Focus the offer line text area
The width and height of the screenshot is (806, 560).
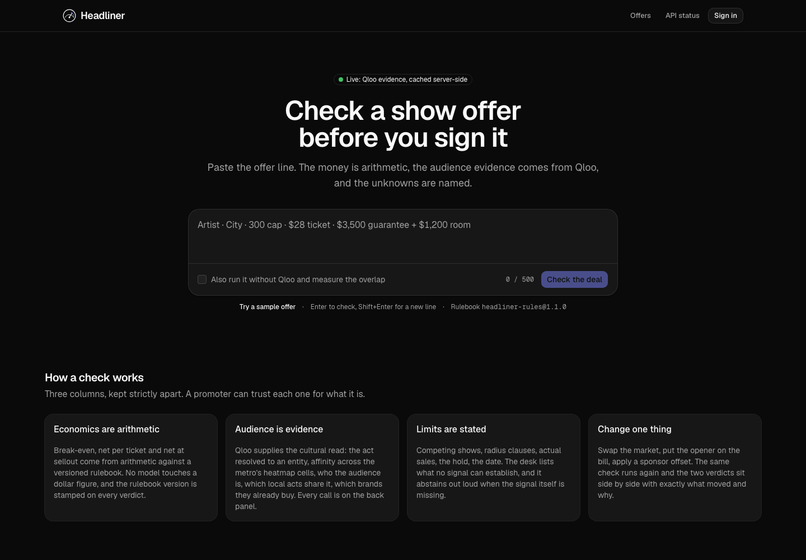403,237
